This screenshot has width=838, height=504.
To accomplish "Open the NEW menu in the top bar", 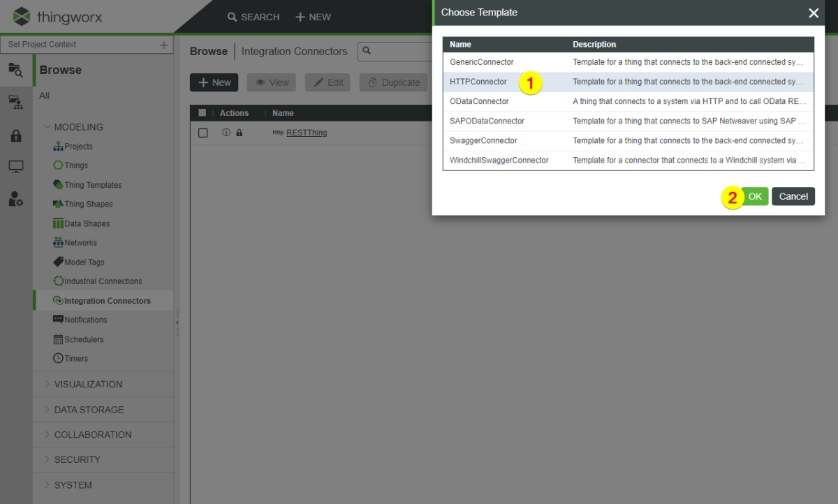I will [313, 16].
